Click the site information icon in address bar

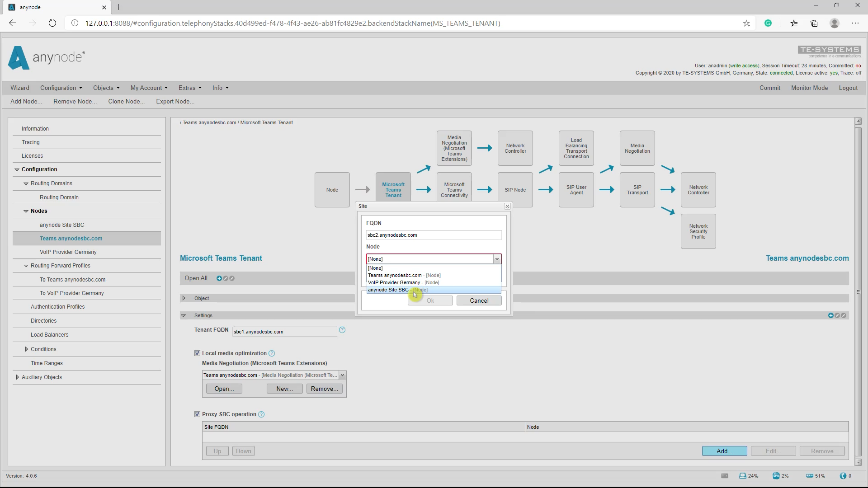point(75,23)
